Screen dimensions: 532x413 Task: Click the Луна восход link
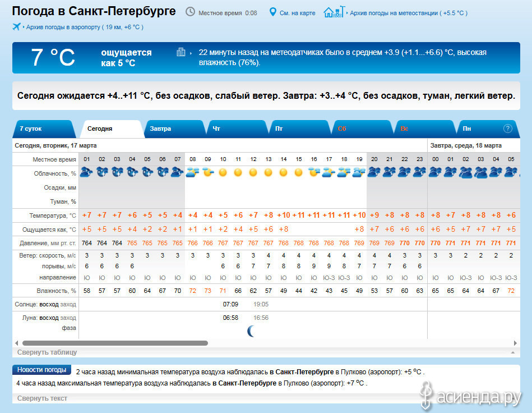tap(49, 318)
